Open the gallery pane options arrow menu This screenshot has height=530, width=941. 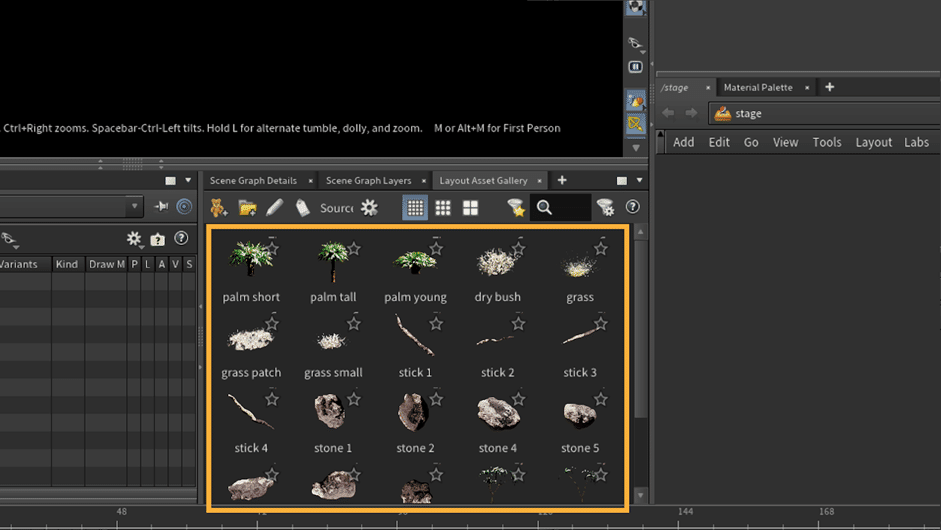coord(640,181)
